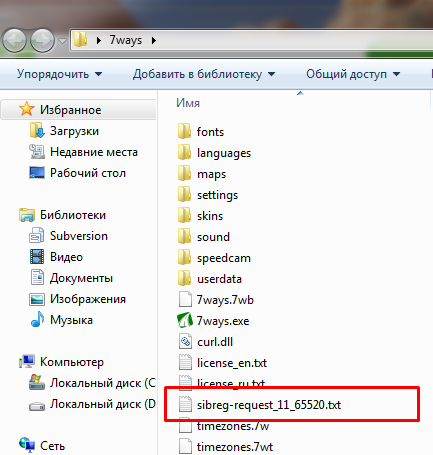Expand the arrow after 7ways in address bar
Image resolution: width=433 pixels, height=455 pixels.
pyautogui.click(x=154, y=40)
